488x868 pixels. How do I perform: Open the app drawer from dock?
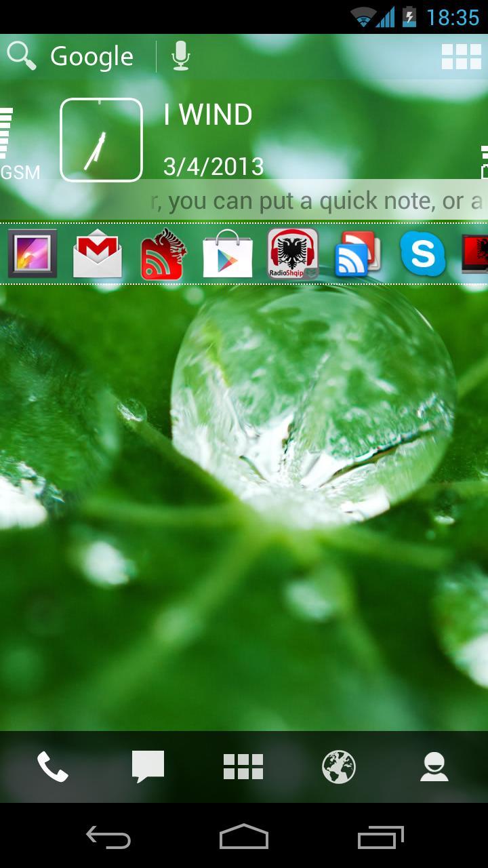(x=243, y=768)
